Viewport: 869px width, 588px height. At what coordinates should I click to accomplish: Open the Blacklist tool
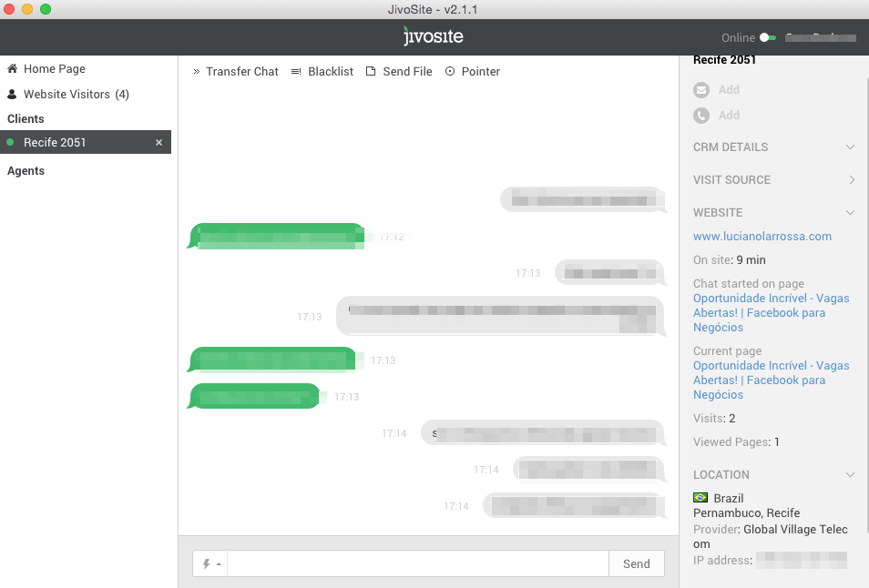point(296,71)
